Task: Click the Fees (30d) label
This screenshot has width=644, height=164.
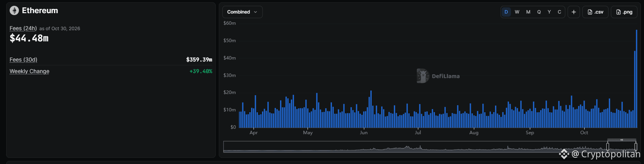Action: pos(24,60)
